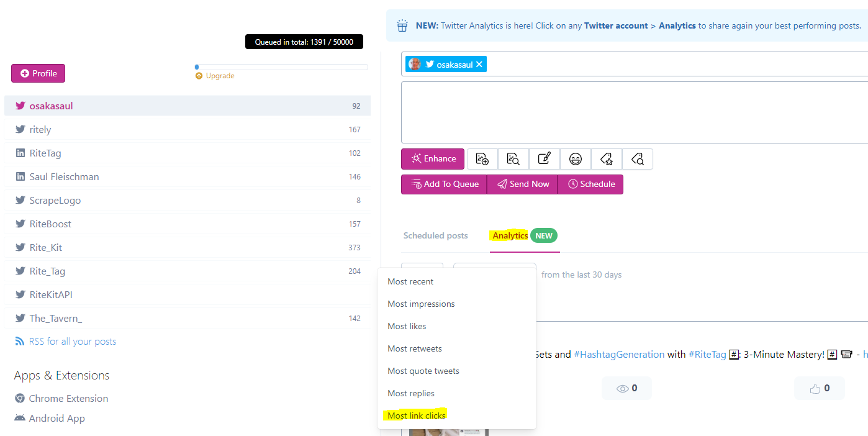The image size is (868, 436).
Task: Click into the post compose text area
Action: tap(635, 112)
